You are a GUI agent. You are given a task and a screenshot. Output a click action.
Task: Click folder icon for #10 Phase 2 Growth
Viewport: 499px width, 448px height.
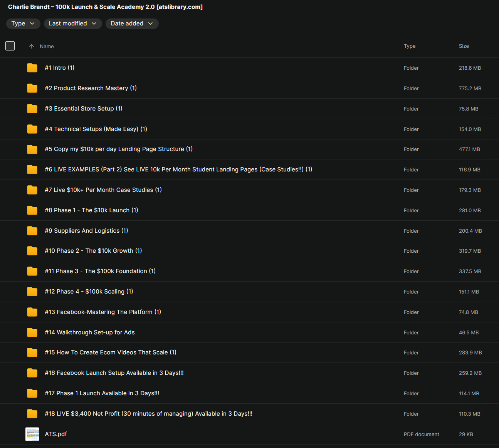coord(32,251)
